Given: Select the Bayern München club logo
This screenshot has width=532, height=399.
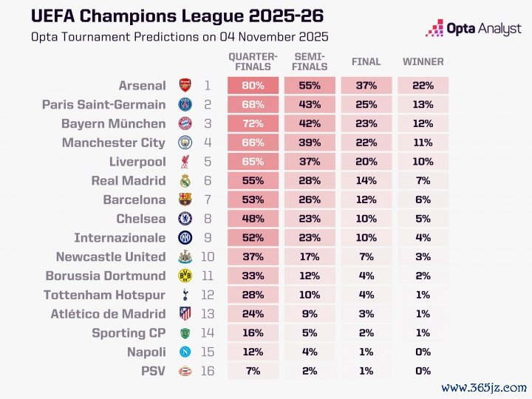Looking at the screenshot, I should click(x=184, y=123).
